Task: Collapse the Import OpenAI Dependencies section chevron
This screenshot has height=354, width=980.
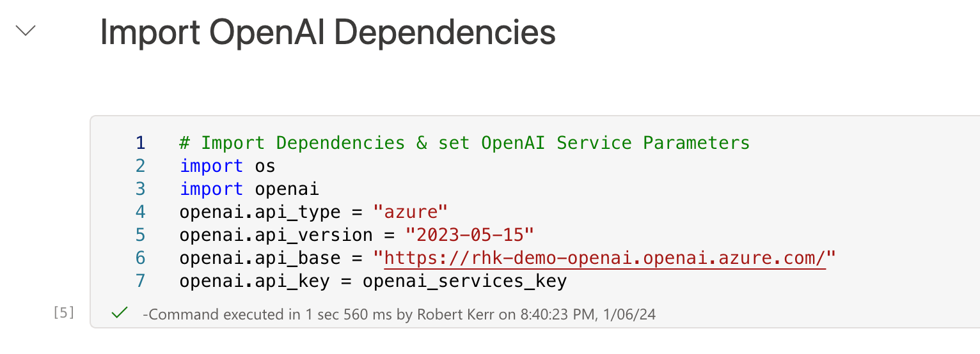Action: [26, 31]
